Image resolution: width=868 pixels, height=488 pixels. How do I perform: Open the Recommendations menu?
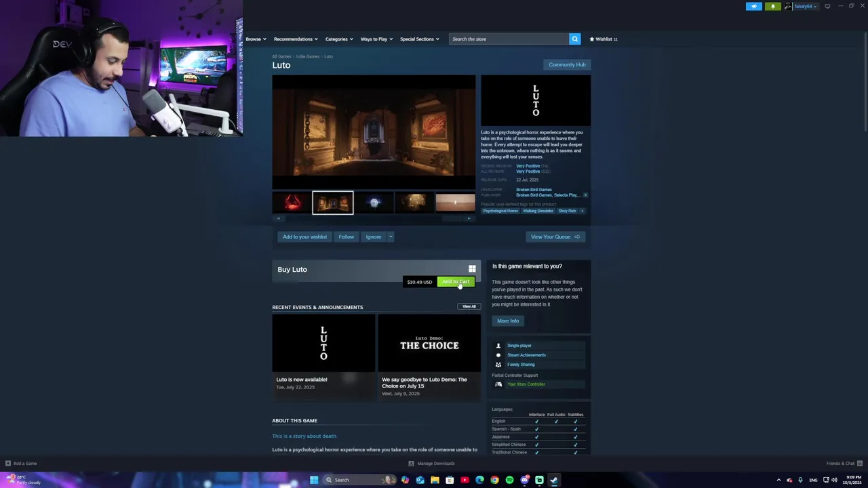(x=296, y=39)
